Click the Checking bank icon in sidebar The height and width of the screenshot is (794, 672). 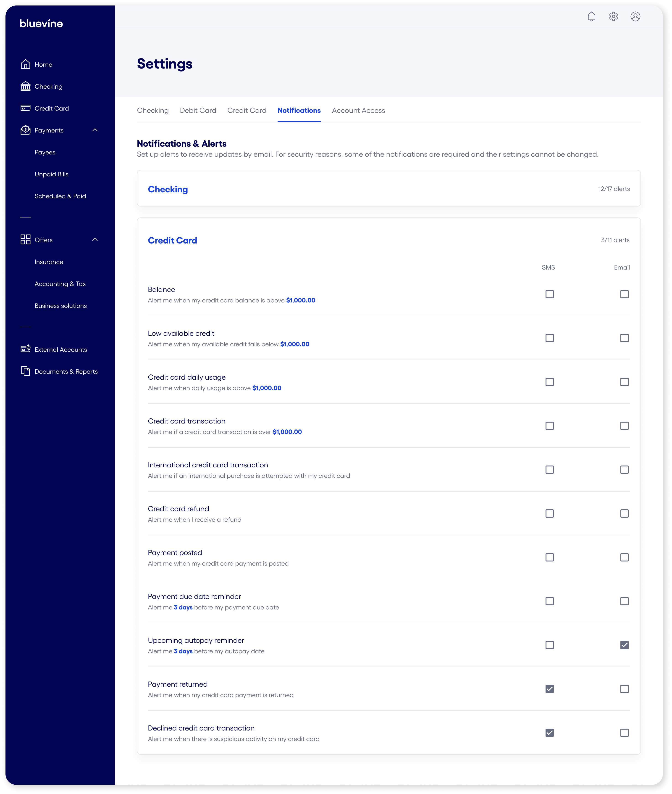(25, 86)
